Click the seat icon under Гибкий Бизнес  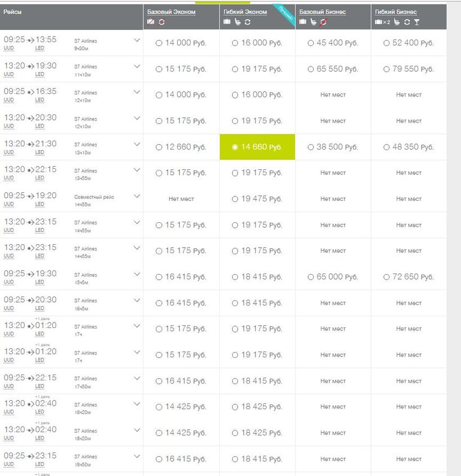397,22
